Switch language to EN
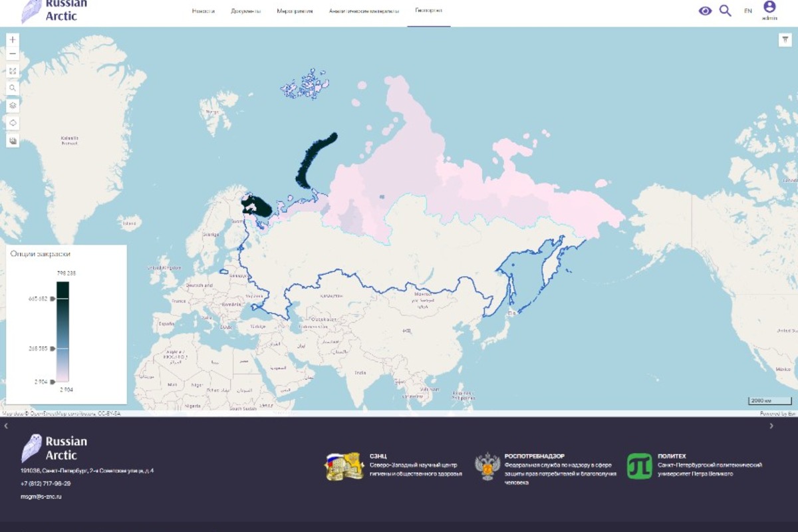 (x=748, y=11)
